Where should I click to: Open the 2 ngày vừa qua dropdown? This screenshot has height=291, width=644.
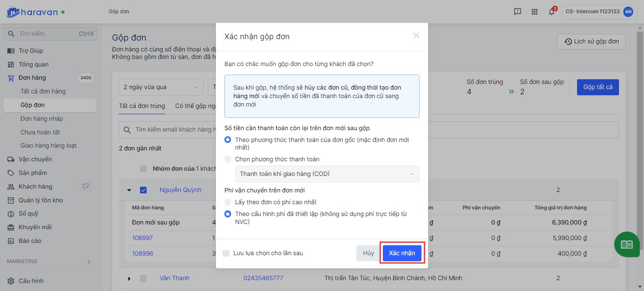point(160,87)
